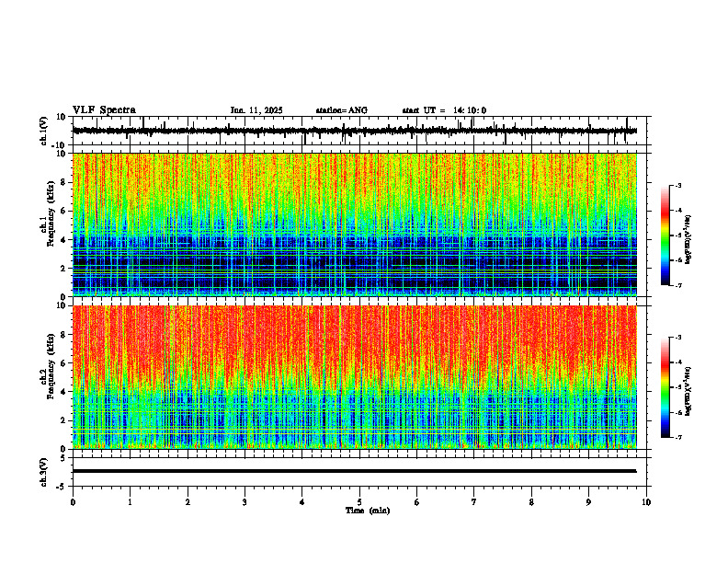Click the "-7" tick on ch.2 colorbar
The image size is (728, 563).
point(678,437)
